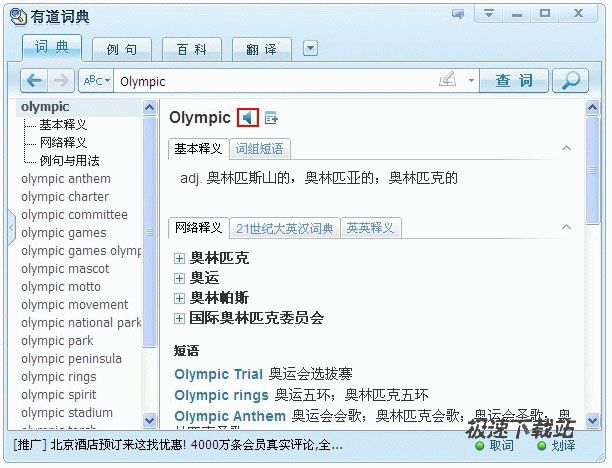Select olympic committee in the word list
The height and width of the screenshot is (468, 612).
click(x=75, y=215)
